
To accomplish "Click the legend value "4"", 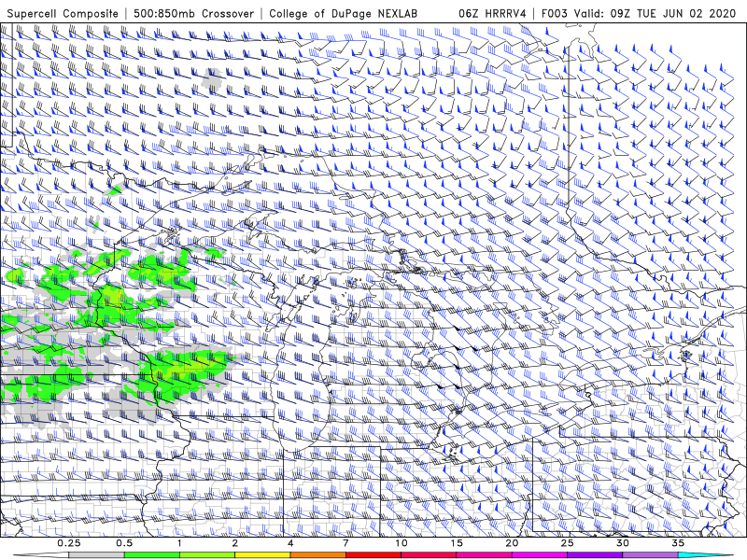I will coord(290,543).
